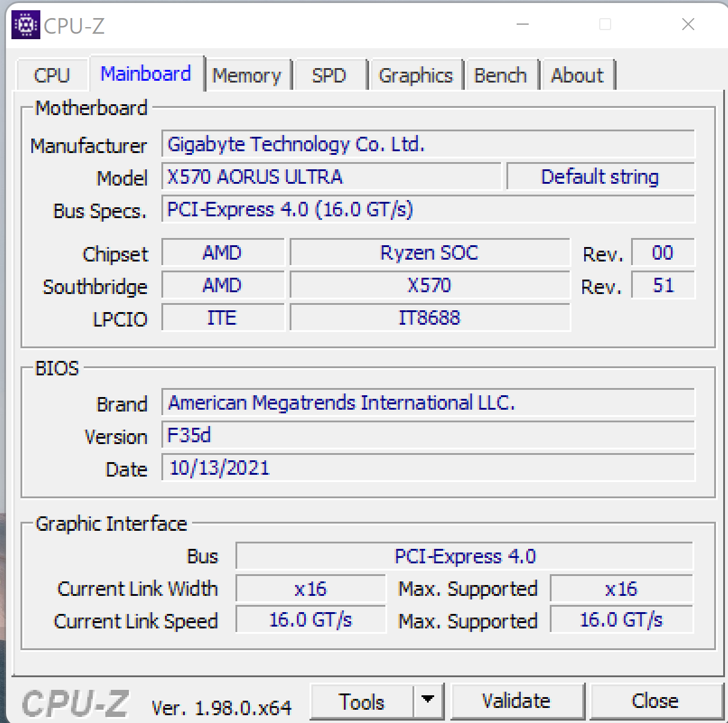
Task: Click the Southbridge Rev. value 51
Action: (663, 285)
